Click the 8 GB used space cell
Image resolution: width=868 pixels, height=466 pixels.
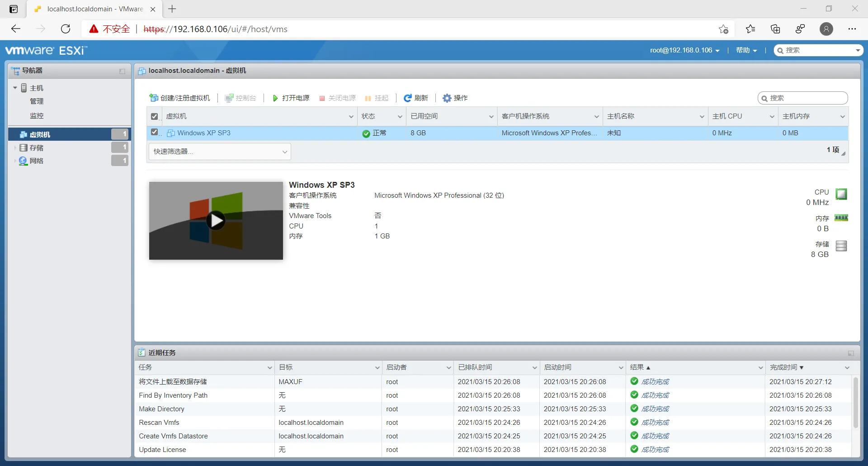(418, 133)
